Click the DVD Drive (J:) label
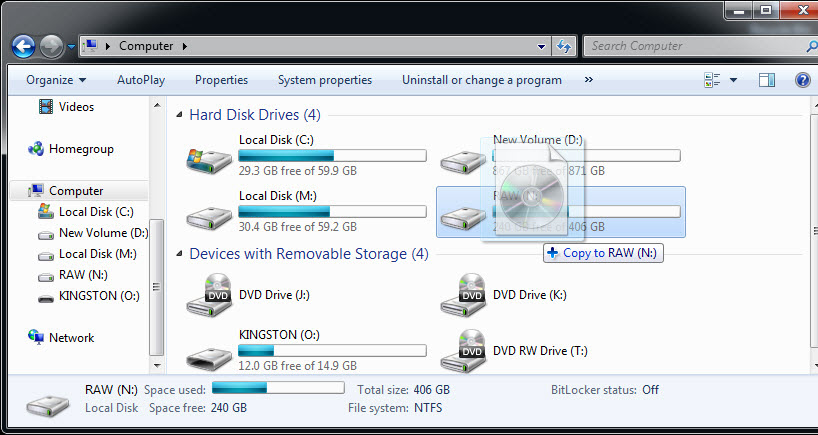The image size is (818, 435). (x=274, y=295)
